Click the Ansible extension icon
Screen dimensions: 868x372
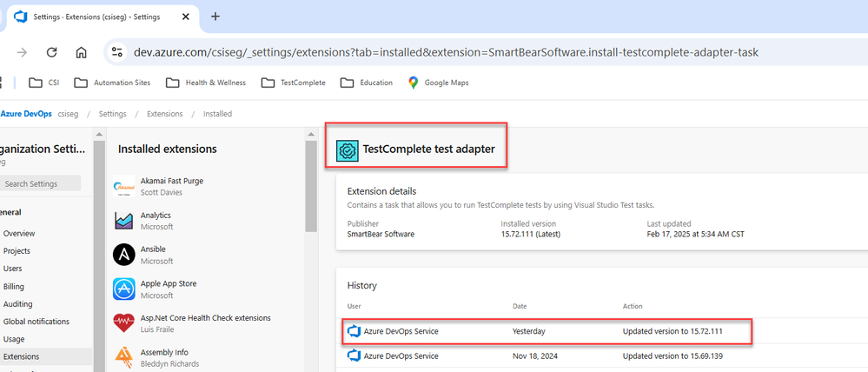pos(123,256)
